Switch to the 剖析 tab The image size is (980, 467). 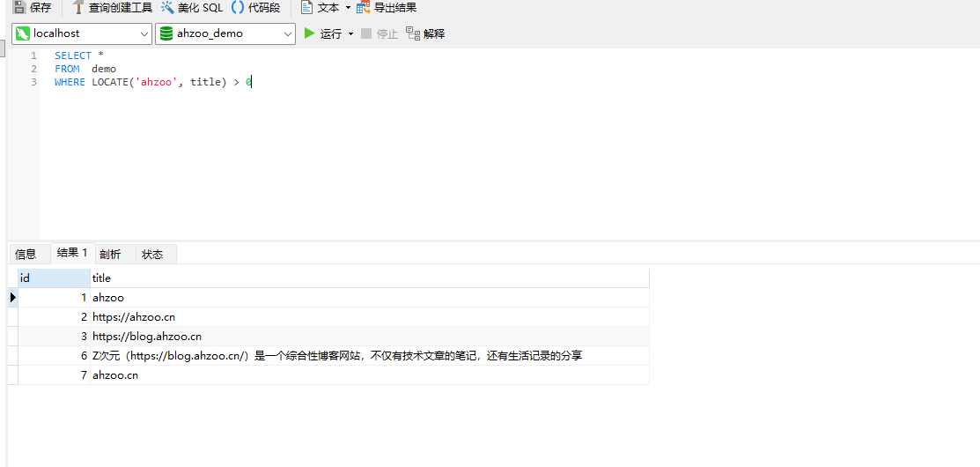pyautogui.click(x=110, y=254)
